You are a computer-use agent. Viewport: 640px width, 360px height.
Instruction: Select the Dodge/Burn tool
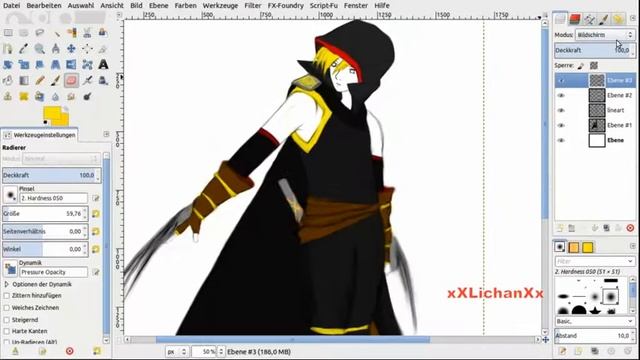[87, 96]
